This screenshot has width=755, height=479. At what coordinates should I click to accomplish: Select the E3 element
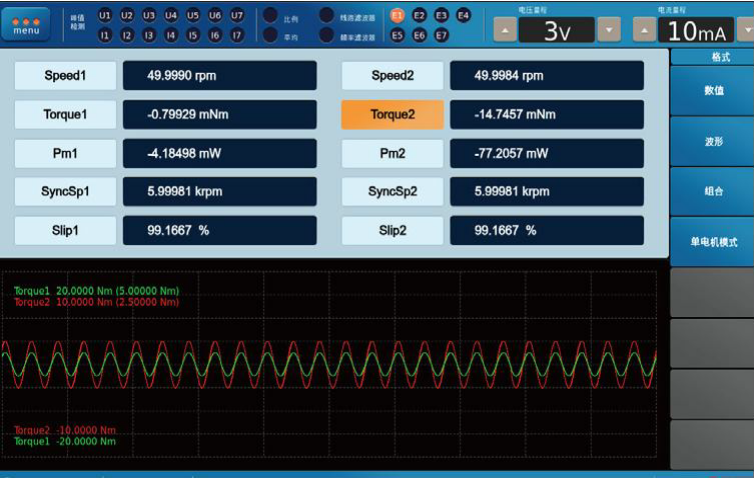pyautogui.click(x=441, y=15)
